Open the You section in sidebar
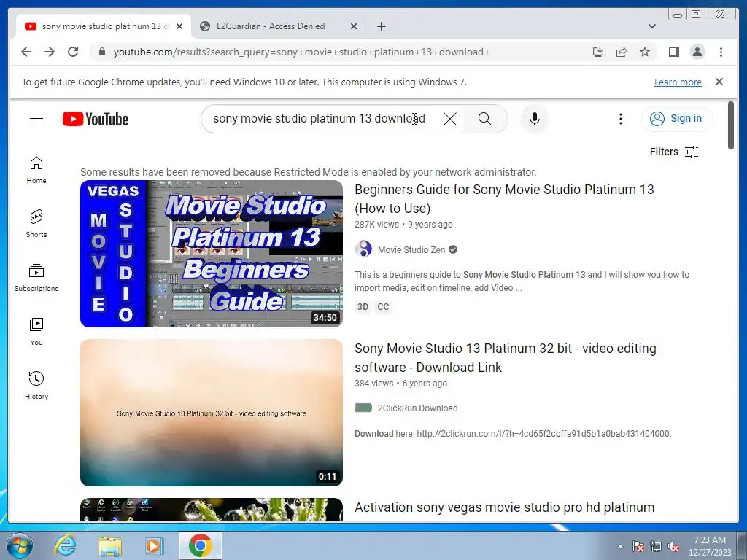The width and height of the screenshot is (747, 560). pyautogui.click(x=36, y=332)
